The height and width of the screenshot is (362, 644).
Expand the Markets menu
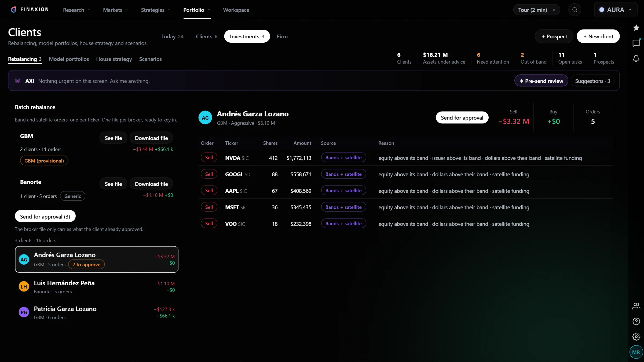(116, 10)
